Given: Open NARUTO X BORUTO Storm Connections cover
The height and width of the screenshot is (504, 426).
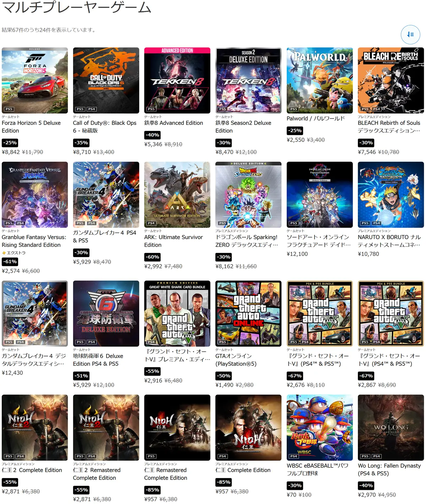Looking at the screenshot, I should click(391, 195).
